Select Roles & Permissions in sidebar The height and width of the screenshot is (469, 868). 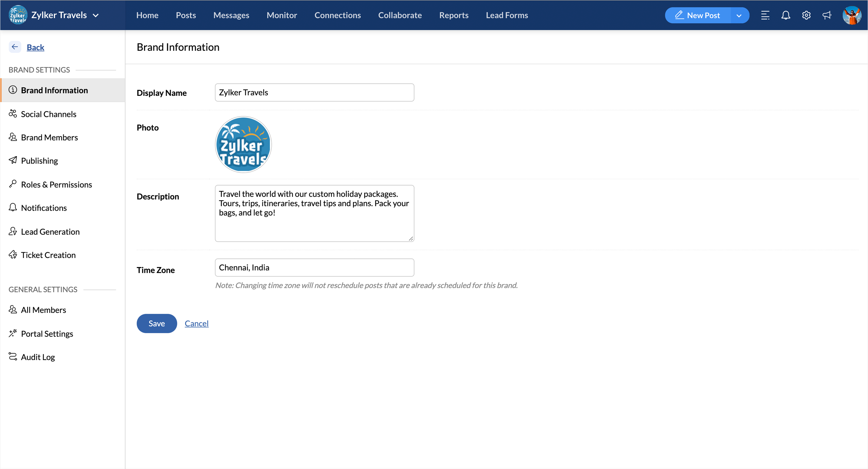tap(56, 184)
